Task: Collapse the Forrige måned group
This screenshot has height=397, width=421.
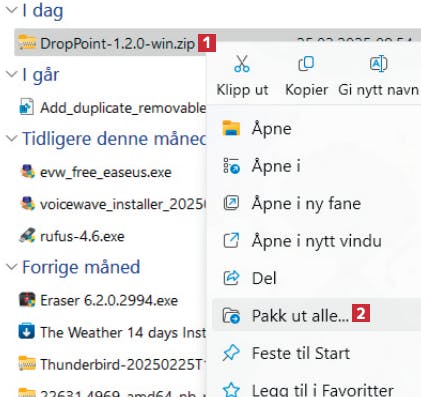Action: [x=12, y=267]
